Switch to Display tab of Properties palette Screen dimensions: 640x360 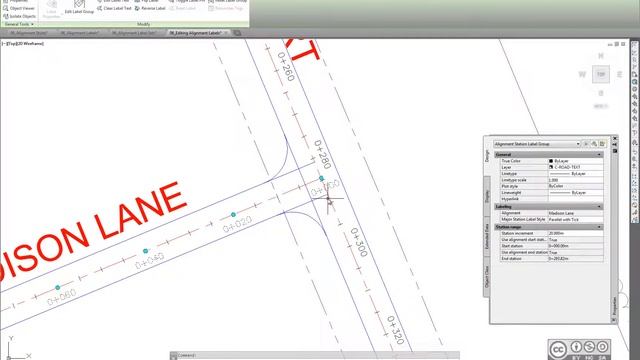pyautogui.click(x=487, y=196)
